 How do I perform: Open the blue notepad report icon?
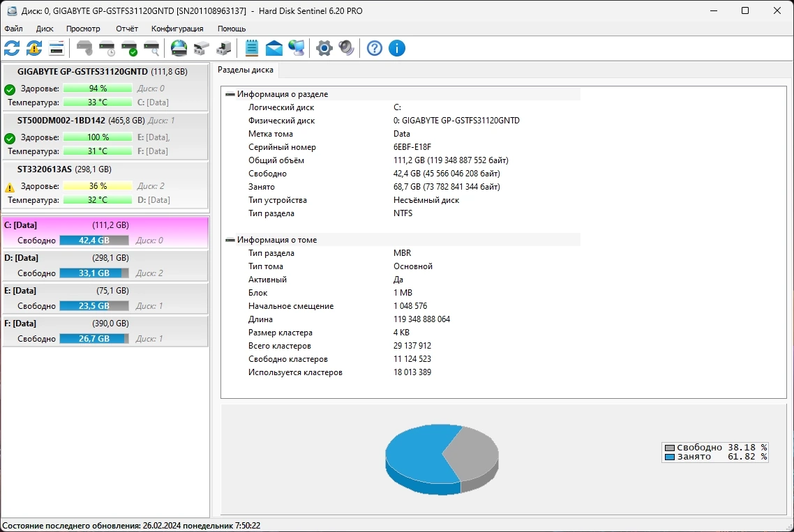tap(252, 48)
